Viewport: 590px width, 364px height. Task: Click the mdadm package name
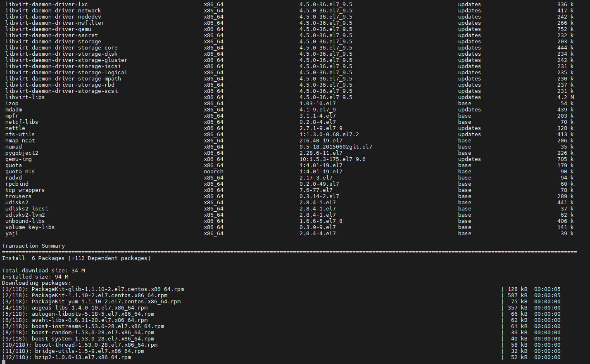13,110
